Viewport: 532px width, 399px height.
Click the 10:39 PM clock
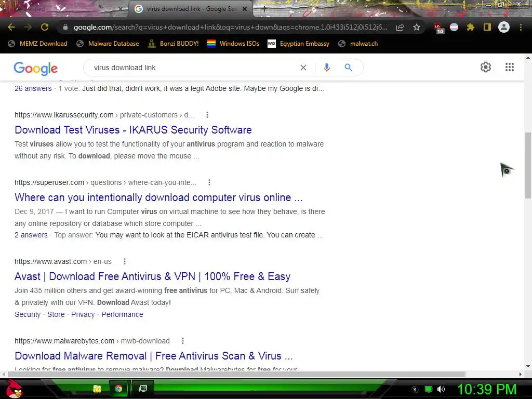pyautogui.click(x=487, y=389)
